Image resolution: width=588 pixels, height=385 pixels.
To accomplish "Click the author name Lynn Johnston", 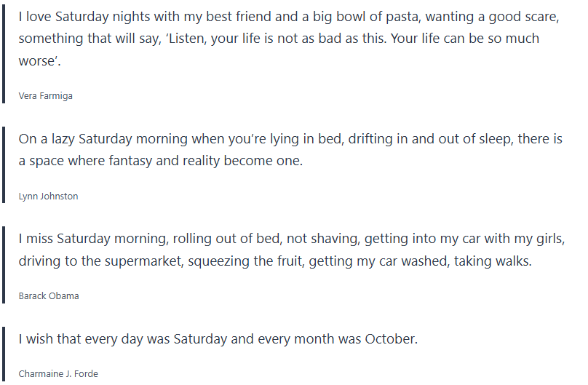I will coord(48,197).
